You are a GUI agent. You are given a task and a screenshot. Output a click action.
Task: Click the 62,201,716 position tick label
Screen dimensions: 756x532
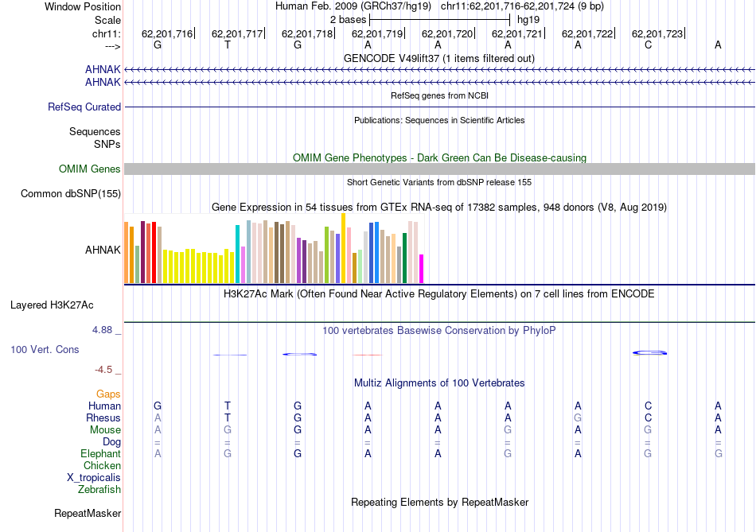pyautogui.click(x=167, y=33)
